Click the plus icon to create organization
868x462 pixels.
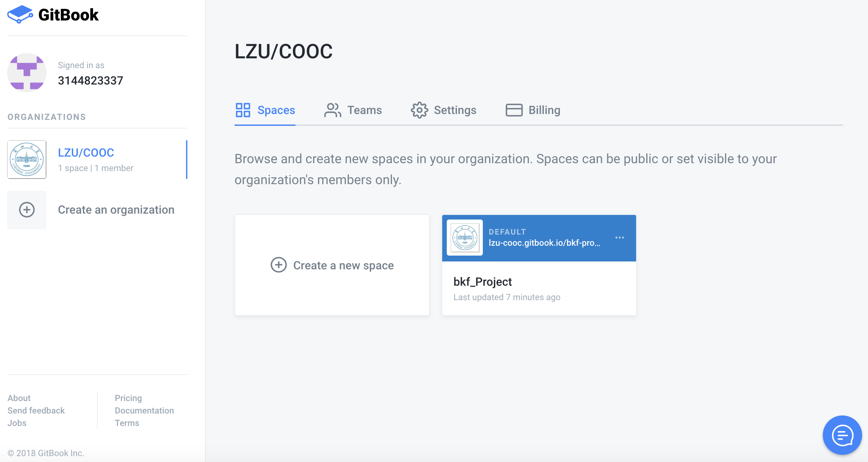click(27, 210)
